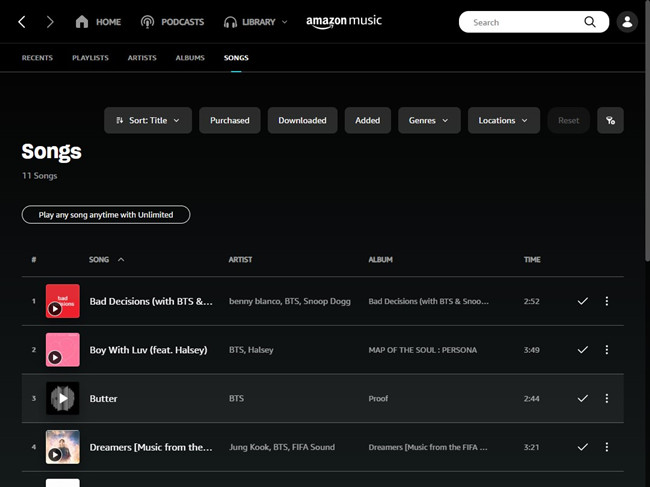Click the HOME navigation label
Image resolution: width=650 pixels, height=487 pixels.
109,22
